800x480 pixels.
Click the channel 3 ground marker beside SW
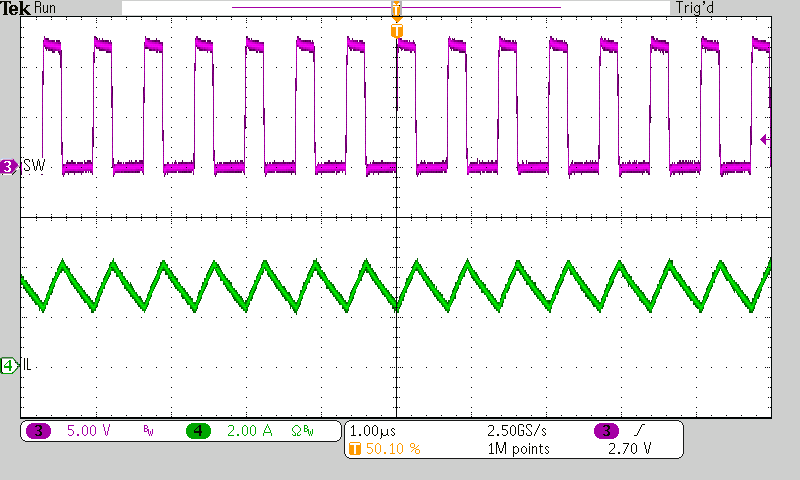[9, 167]
